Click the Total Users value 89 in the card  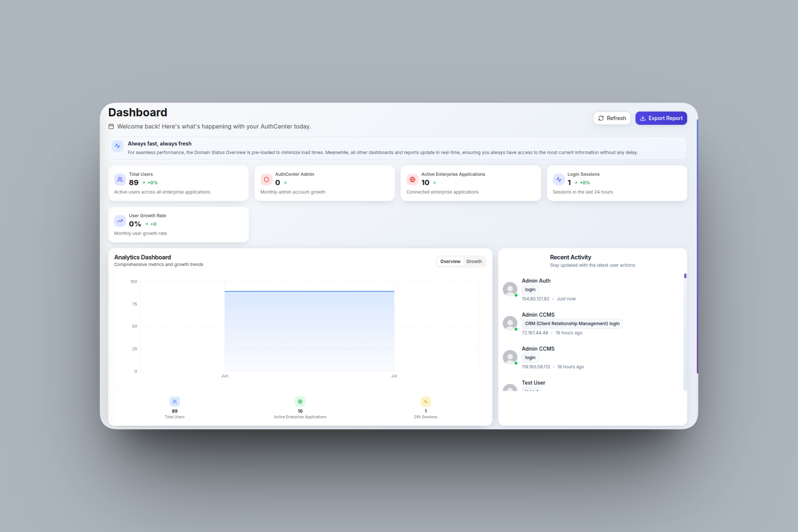coord(133,182)
